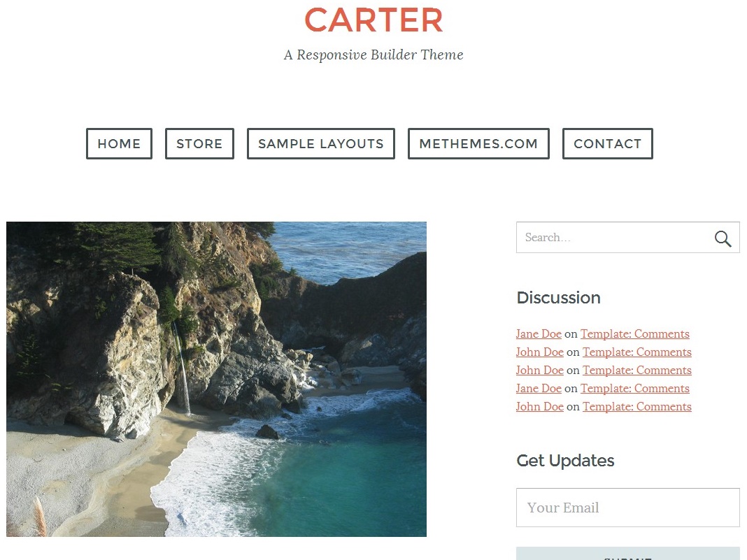Image resolution: width=747 pixels, height=560 pixels.
Task: Open first Jane Doe commenter link
Action: 539,333
